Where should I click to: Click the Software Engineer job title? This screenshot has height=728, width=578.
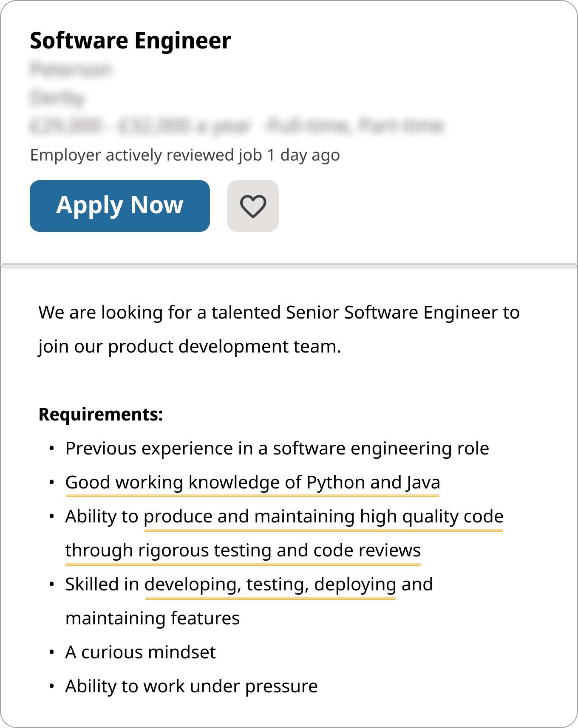click(130, 41)
